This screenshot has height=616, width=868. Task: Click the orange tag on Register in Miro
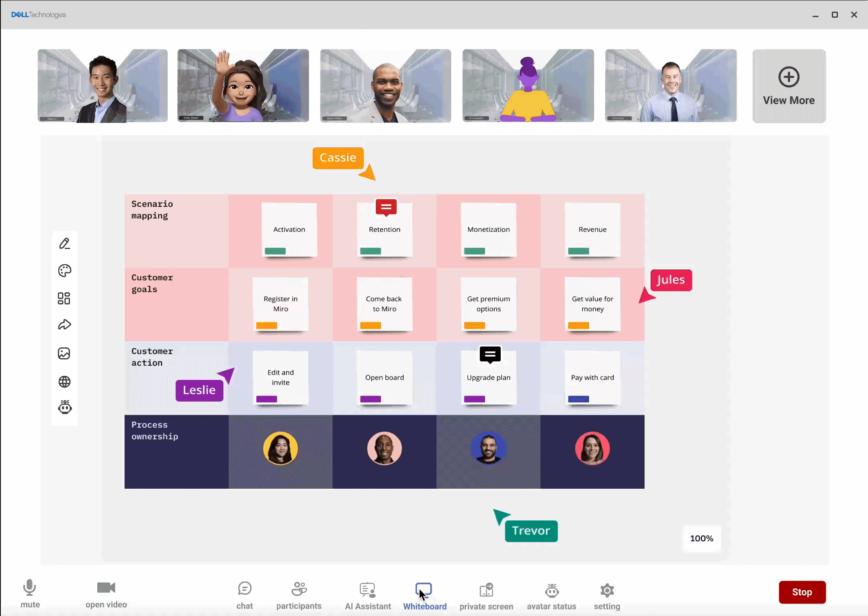pyautogui.click(x=267, y=325)
